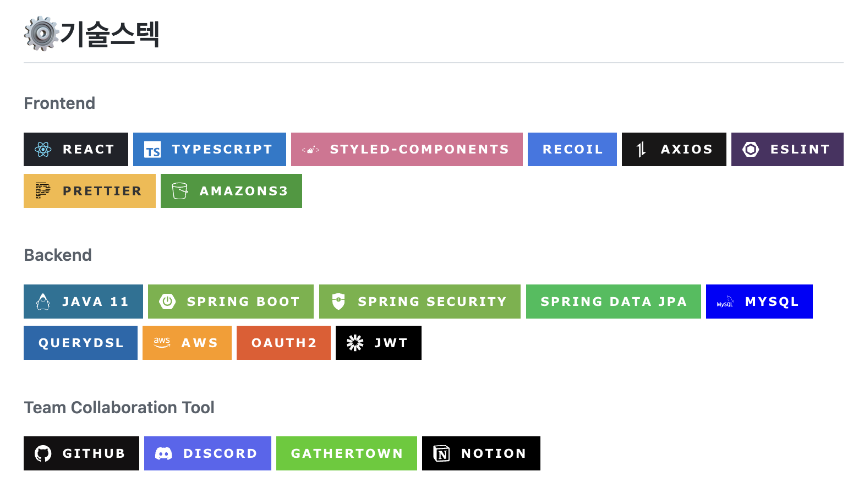Click the TYPESCRIPT badge label text

click(x=222, y=149)
